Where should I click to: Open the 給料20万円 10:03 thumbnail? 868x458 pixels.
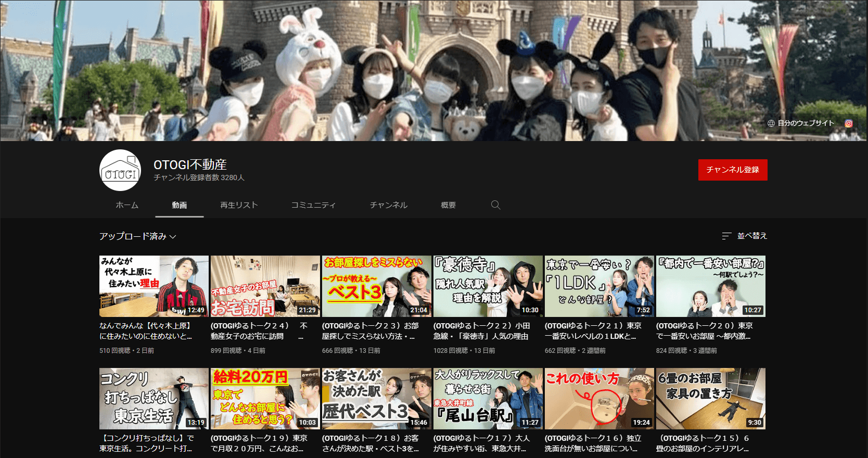tap(265, 399)
